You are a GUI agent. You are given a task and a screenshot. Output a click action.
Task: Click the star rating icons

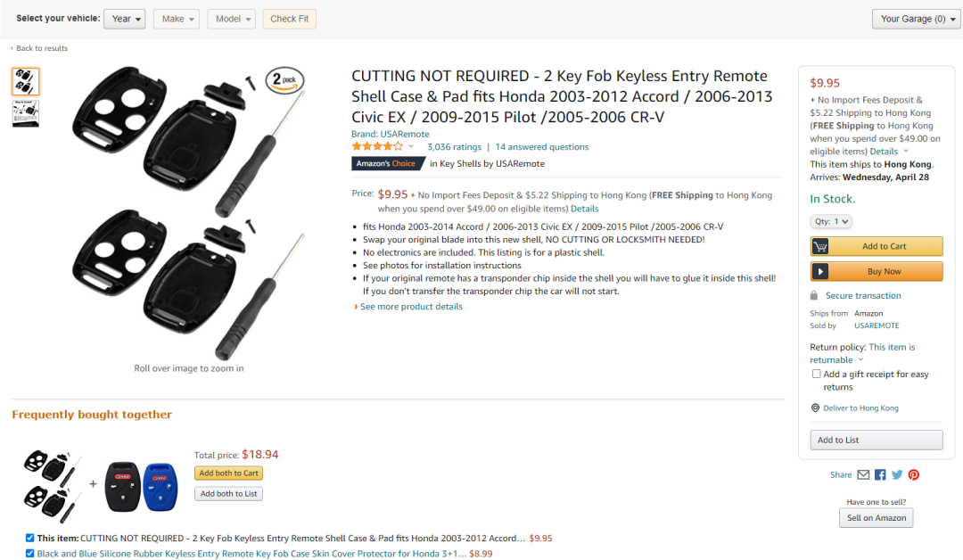point(377,147)
